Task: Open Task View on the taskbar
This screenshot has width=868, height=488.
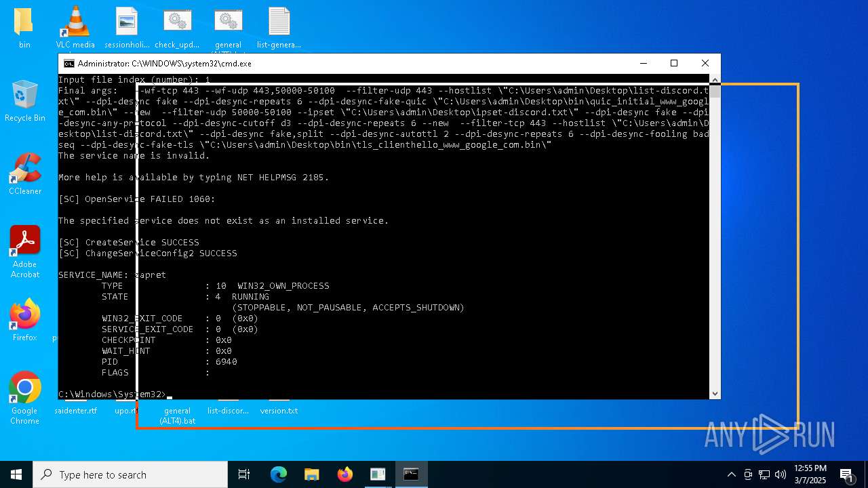Action: coord(244,474)
